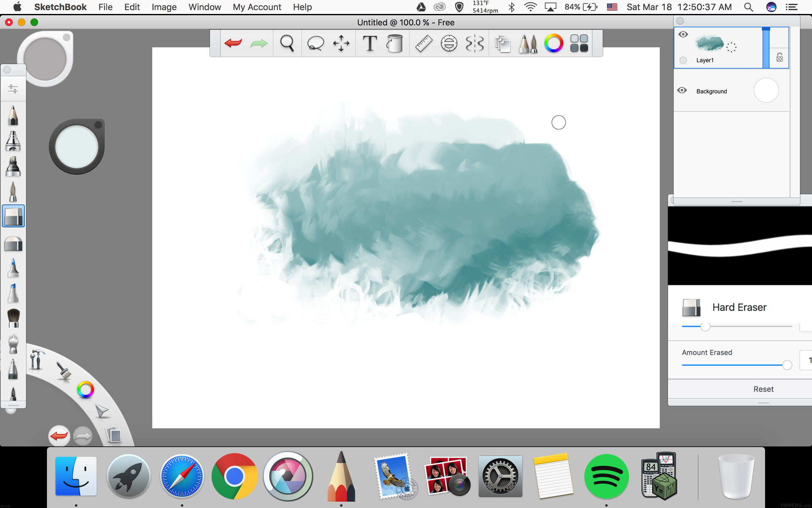Click the Background layer white color swatch

[766, 90]
